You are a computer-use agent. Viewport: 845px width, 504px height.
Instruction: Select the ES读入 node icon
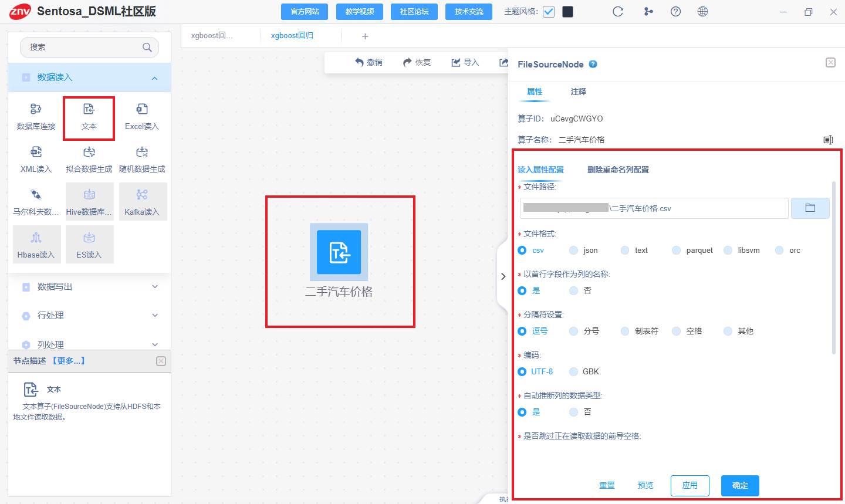[x=89, y=238]
